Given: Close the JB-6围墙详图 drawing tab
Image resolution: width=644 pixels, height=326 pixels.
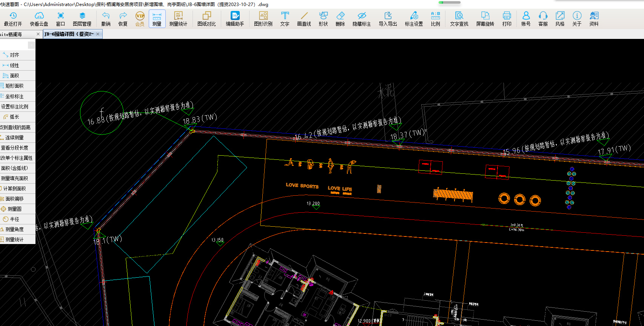Looking at the screenshot, I should pyautogui.click(x=98, y=34).
